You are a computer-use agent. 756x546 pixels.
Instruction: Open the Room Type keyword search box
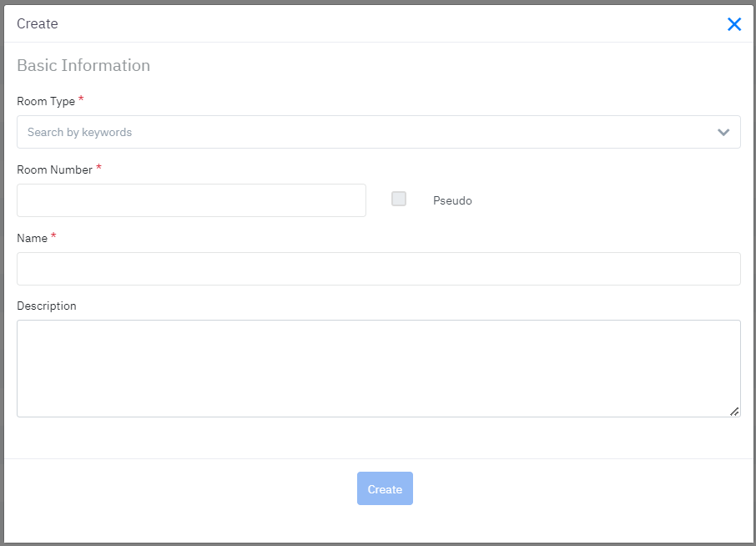[x=367, y=132]
